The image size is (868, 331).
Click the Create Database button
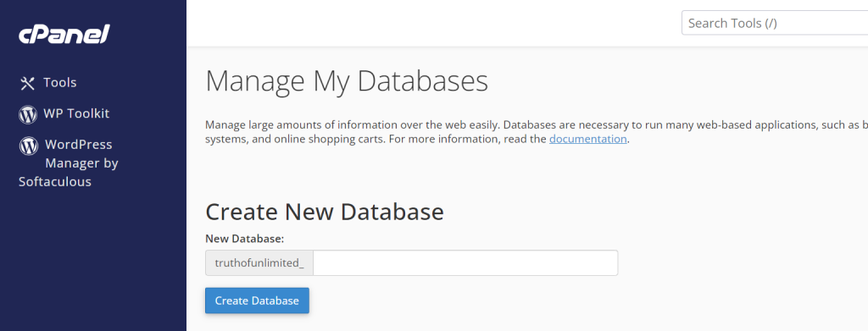tap(257, 301)
